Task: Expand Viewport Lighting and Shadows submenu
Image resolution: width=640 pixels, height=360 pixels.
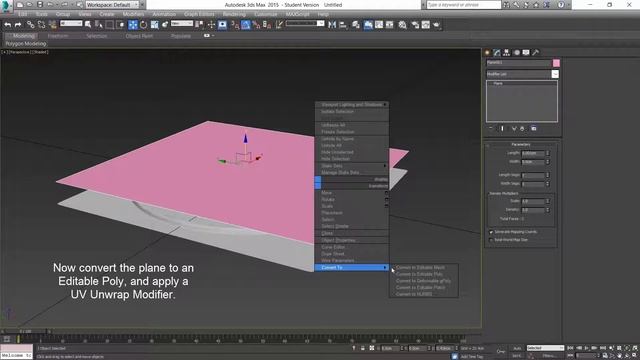Action: click(x=352, y=104)
